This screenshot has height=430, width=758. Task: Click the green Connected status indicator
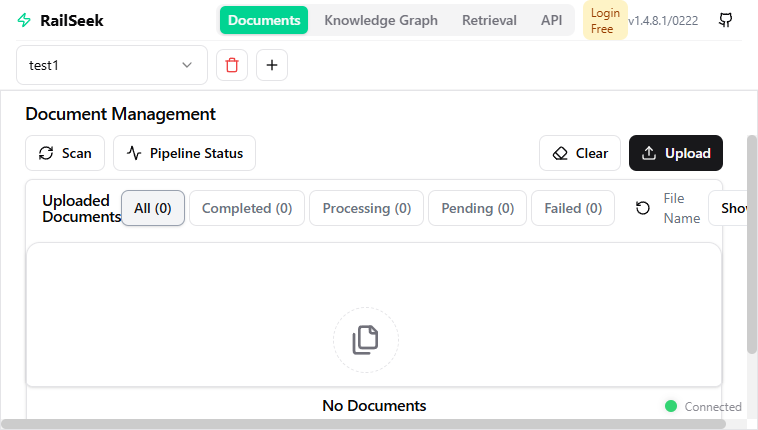tap(671, 406)
